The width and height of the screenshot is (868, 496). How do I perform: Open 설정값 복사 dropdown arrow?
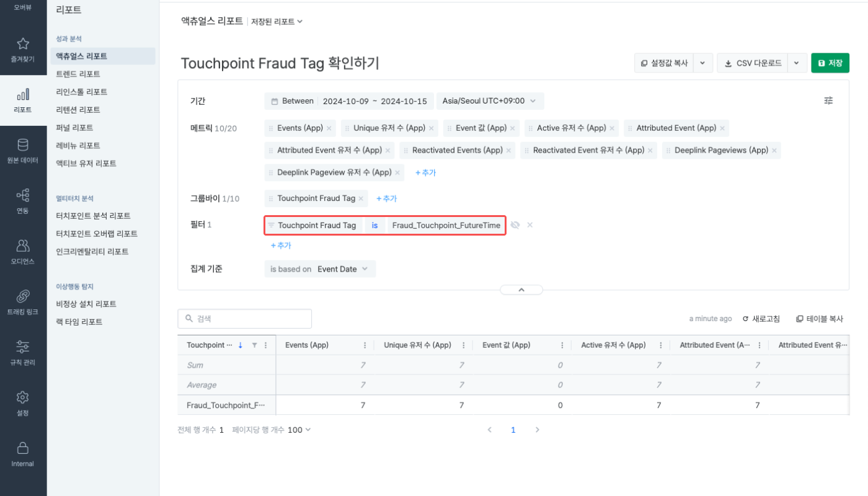coord(702,63)
